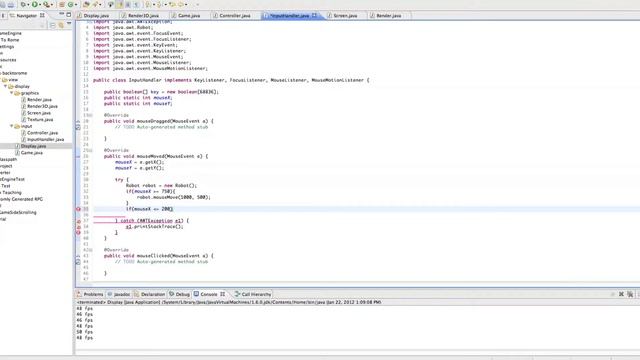
Task: Click the terminated Display launch description text
Action: 229,302
